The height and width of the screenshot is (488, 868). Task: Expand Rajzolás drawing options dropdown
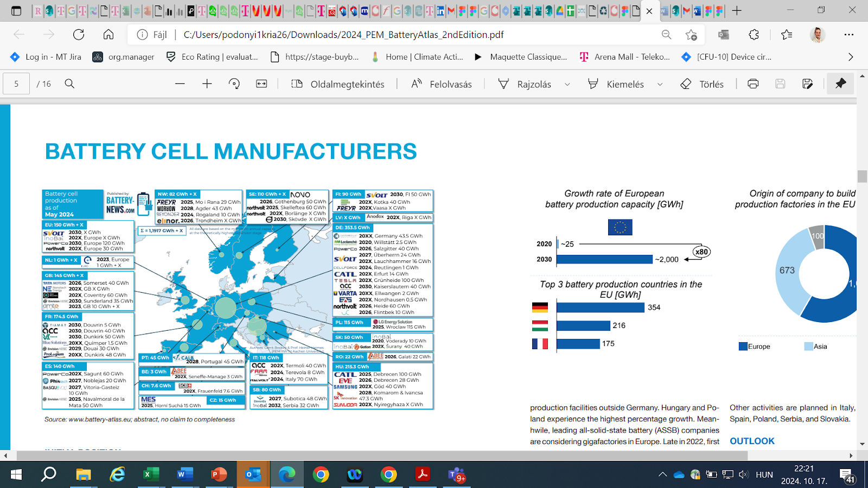[567, 84]
